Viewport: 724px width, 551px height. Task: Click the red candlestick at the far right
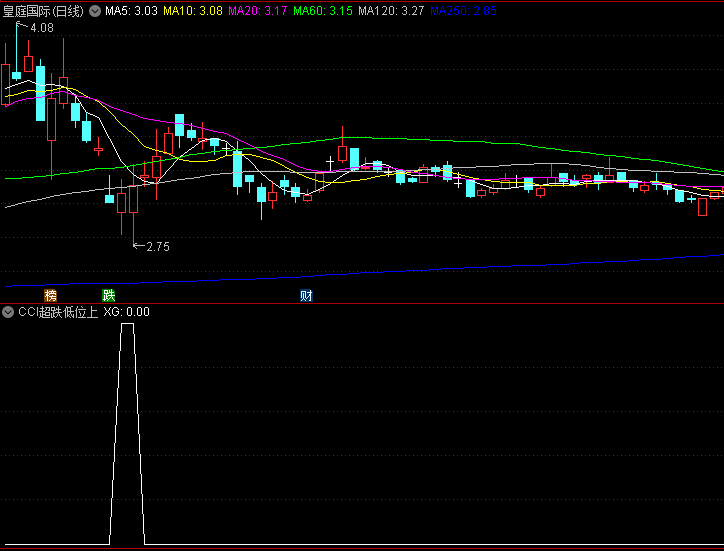(702, 206)
